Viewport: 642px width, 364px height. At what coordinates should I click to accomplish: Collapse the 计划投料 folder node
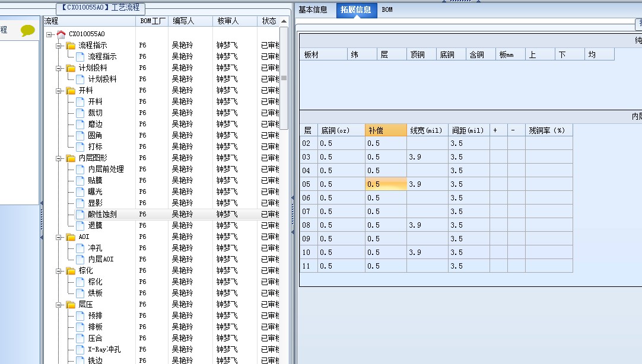point(59,68)
